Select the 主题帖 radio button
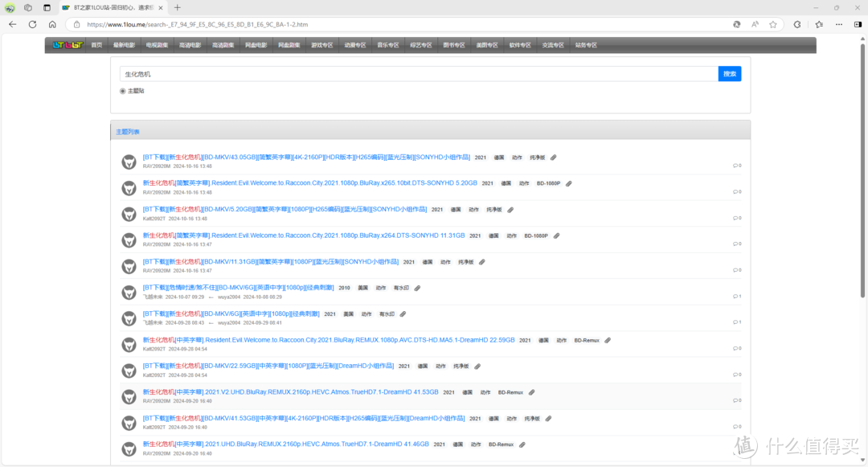 coord(123,91)
